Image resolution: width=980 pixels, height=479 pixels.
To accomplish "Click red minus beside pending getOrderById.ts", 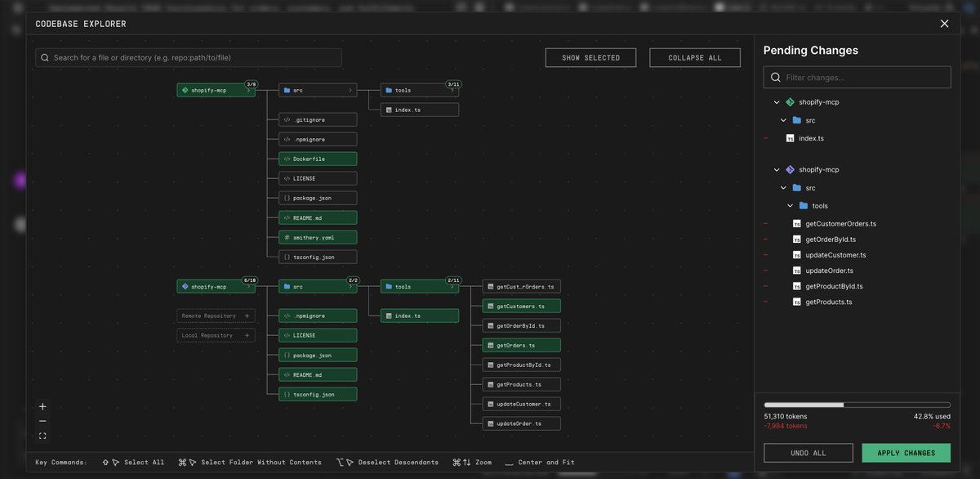I will click(x=766, y=239).
